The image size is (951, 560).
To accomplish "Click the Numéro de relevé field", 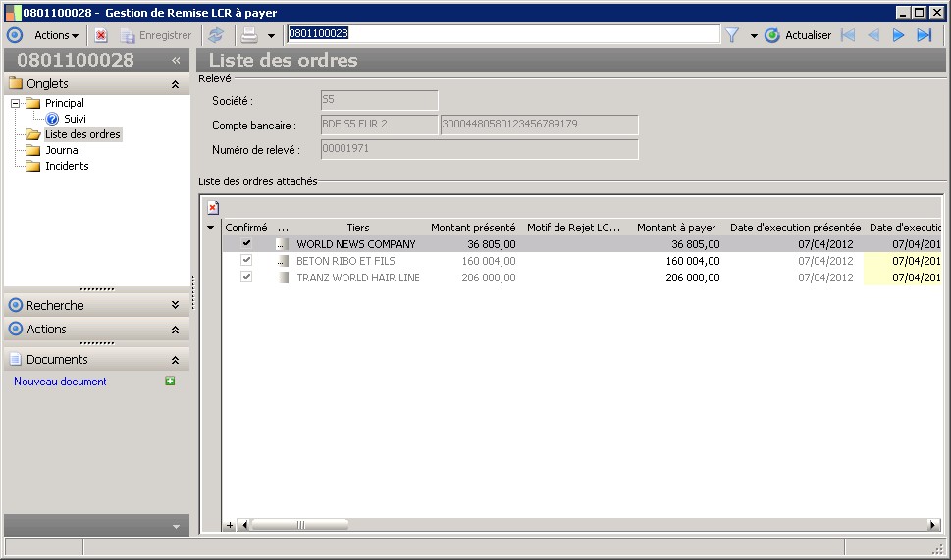I will click(479, 149).
